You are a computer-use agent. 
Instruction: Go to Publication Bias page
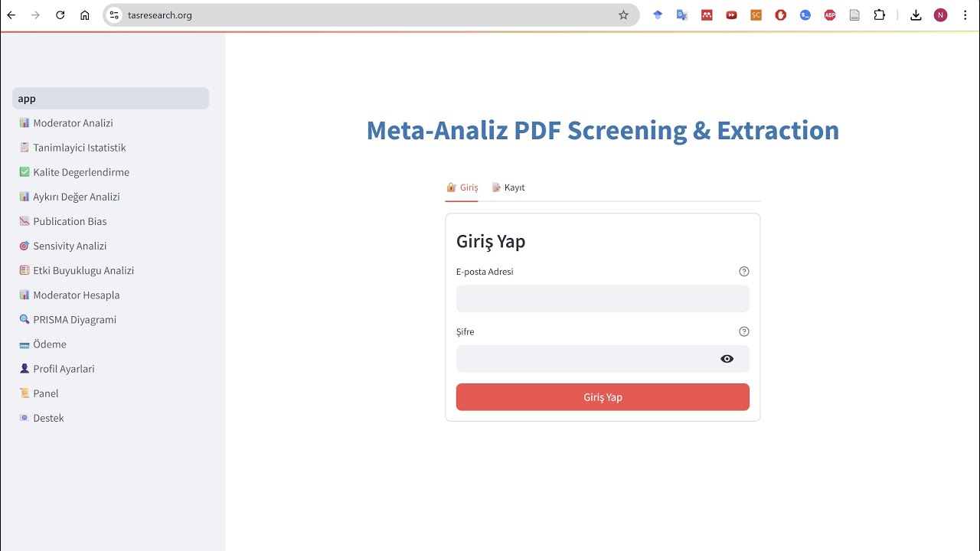tap(70, 222)
